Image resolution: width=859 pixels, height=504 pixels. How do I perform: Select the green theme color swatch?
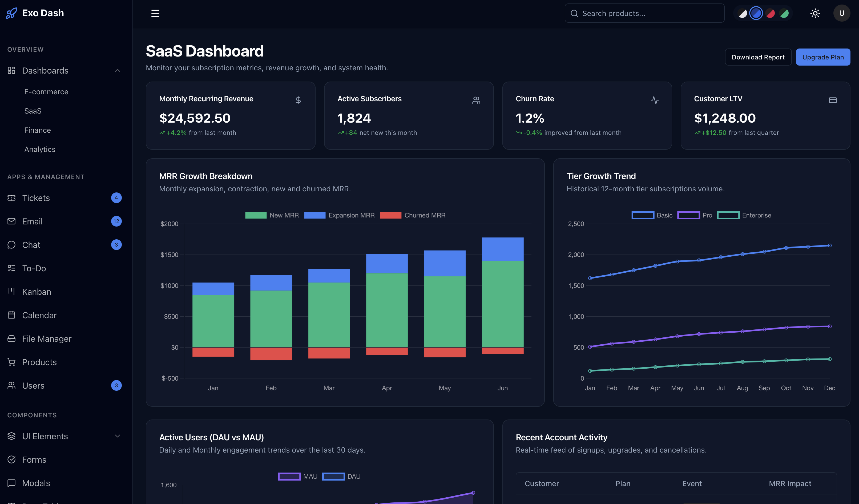point(784,13)
